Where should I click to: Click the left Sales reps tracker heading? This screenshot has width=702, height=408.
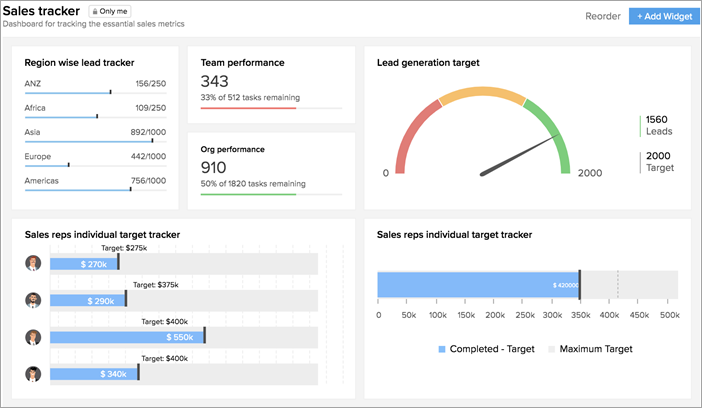(102, 235)
